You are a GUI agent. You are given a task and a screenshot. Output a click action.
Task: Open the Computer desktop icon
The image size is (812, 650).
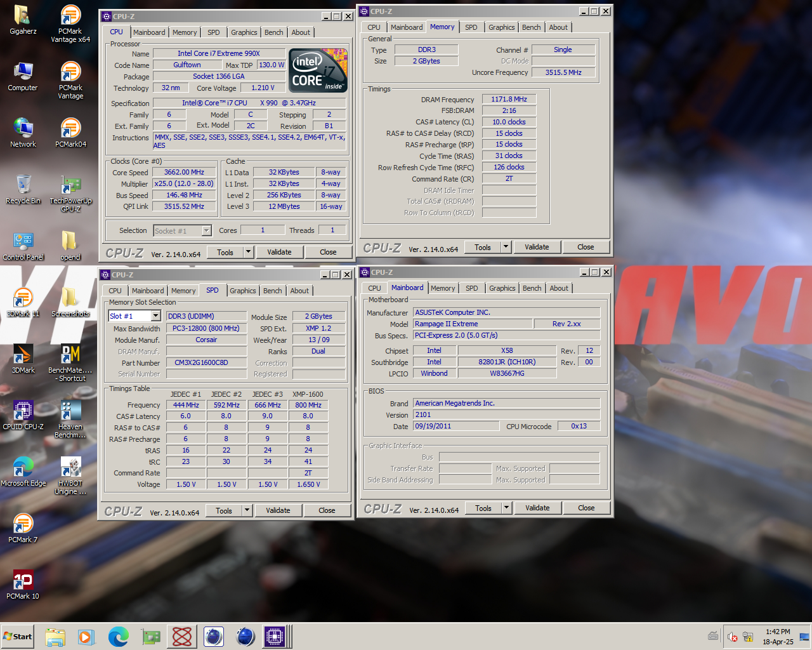[23, 77]
